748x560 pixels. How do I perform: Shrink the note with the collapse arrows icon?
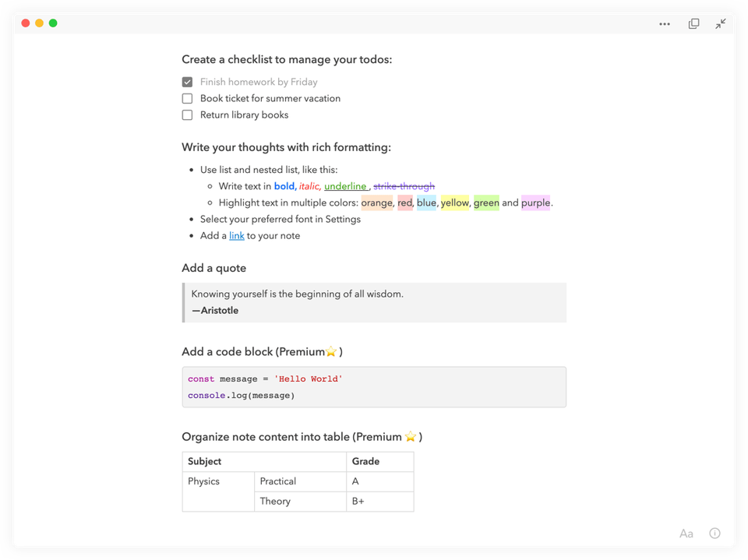coord(720,23)
